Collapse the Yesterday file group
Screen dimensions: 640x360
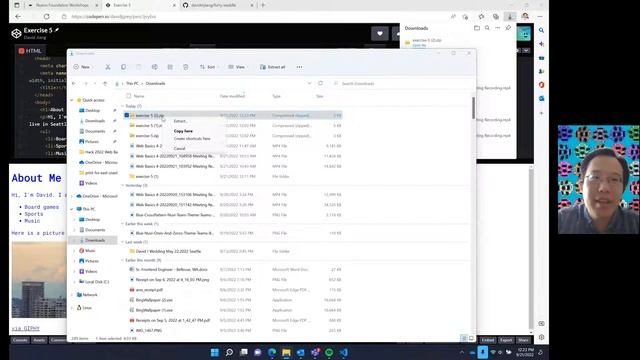[122, 185]
